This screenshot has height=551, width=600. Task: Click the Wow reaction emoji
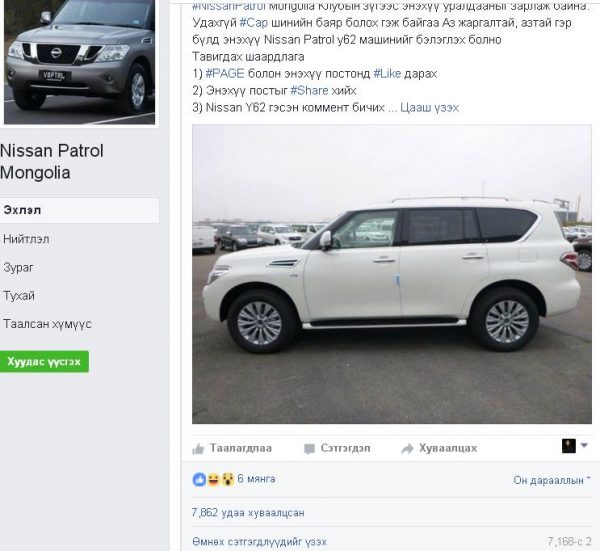pos(227,479)
